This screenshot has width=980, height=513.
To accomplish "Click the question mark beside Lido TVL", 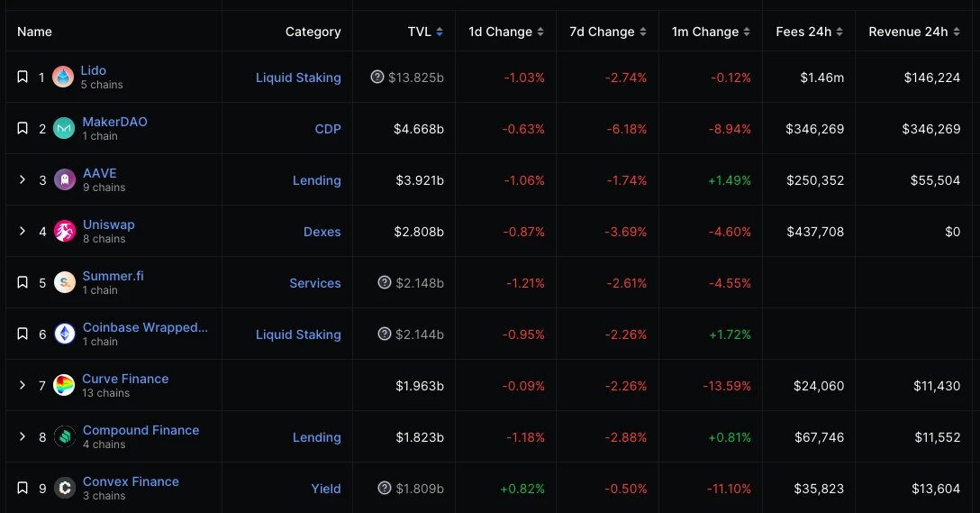I will pos(377,78).
